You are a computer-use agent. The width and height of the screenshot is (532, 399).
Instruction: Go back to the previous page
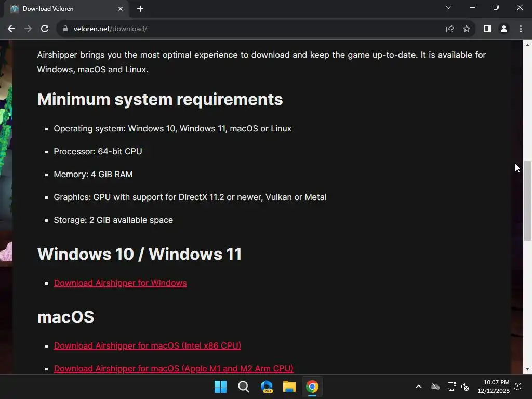(11, 29)
